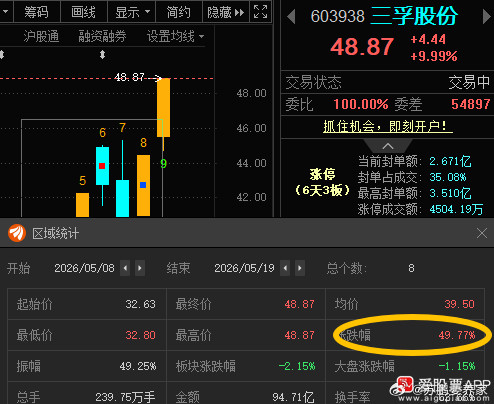
Task: Open the 设置均线 dropdown
Action: click(176, 36)
